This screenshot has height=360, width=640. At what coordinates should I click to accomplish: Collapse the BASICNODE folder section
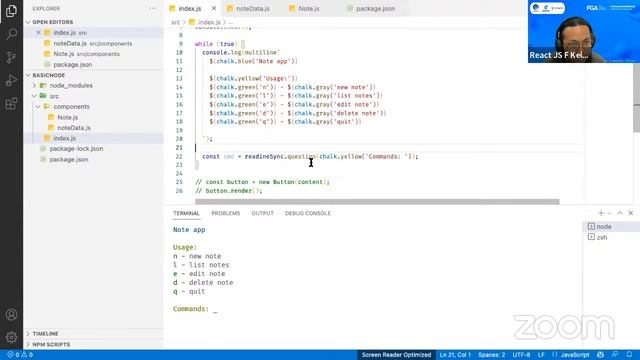49,76
